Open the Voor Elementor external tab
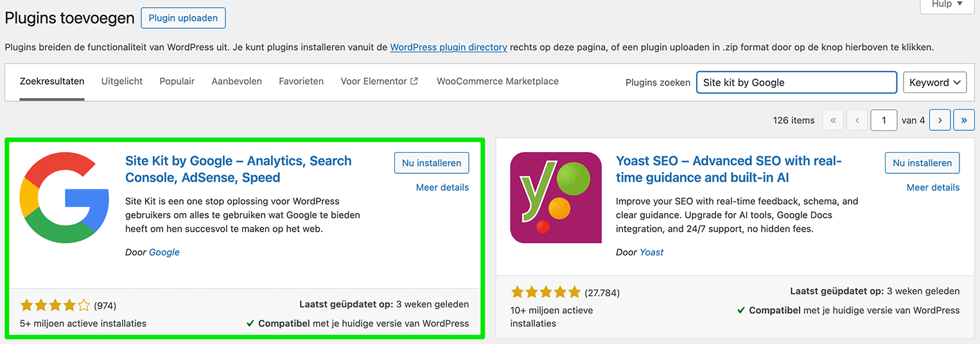The height and width of the screenshot is (344, 980). (379, 82)
